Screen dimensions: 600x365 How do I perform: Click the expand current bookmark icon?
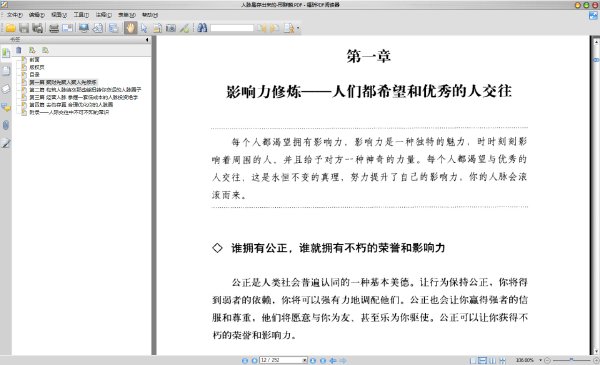pyautogui.click(x=32, y=50)
